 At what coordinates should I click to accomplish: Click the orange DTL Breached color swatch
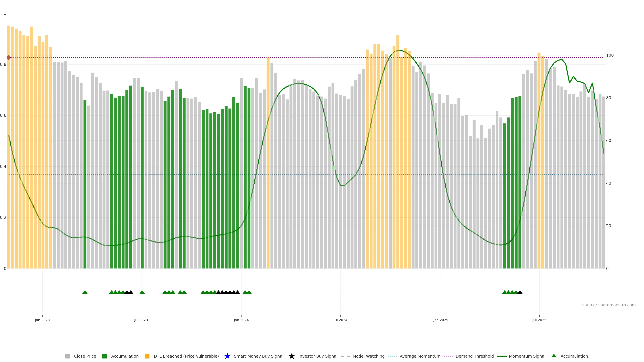coord(147,356)
